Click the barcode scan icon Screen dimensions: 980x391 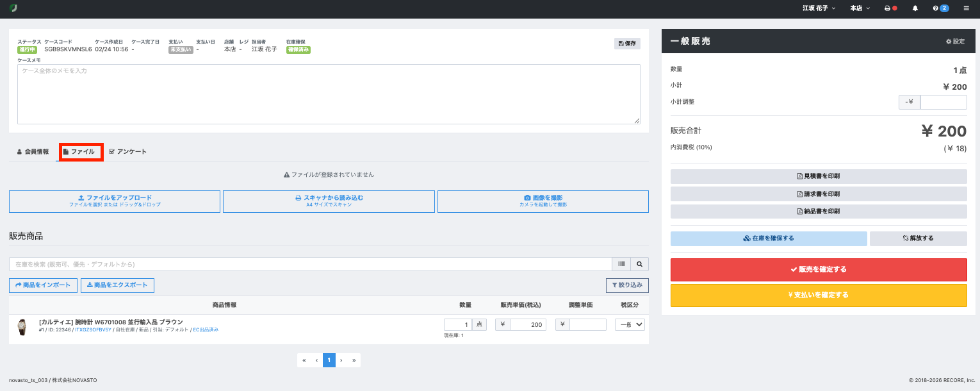621,264
